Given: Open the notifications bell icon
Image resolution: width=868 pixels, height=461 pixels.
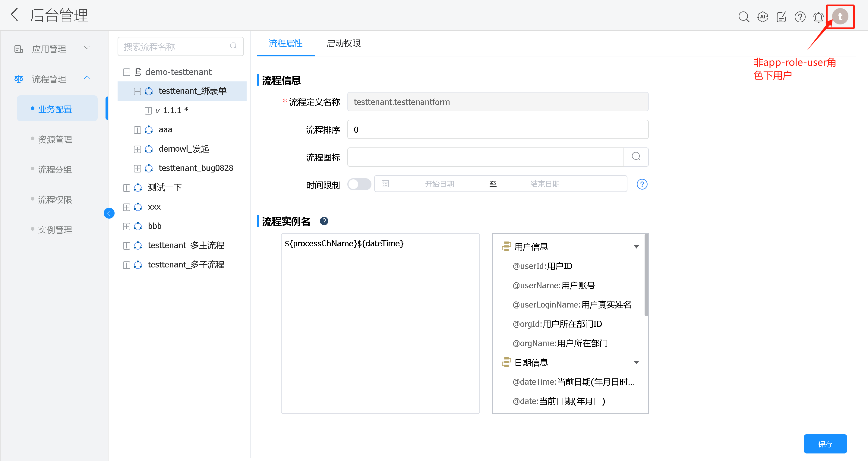Looking at the screenshot, I should click(818, 17).
